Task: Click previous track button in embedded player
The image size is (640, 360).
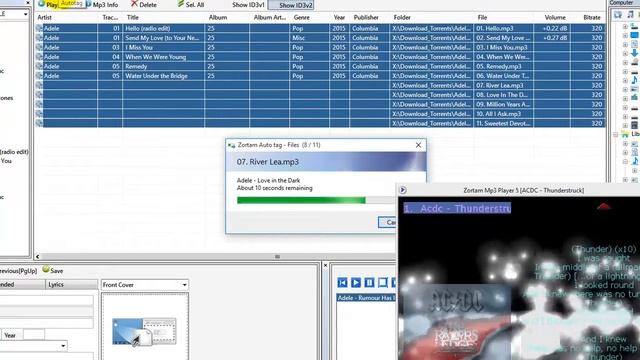Action: [342, 282]
